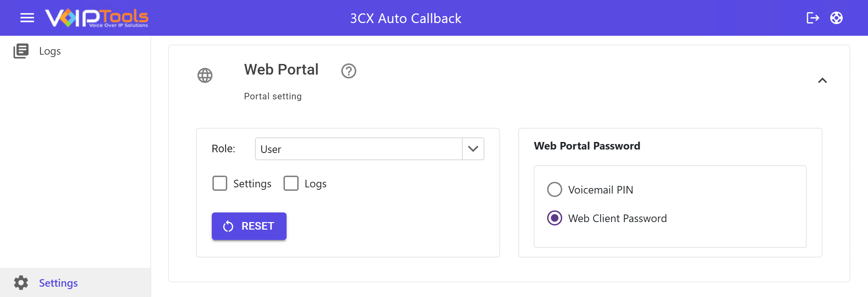
Task: Click the Logs sidebar icon
Action: 21,51
